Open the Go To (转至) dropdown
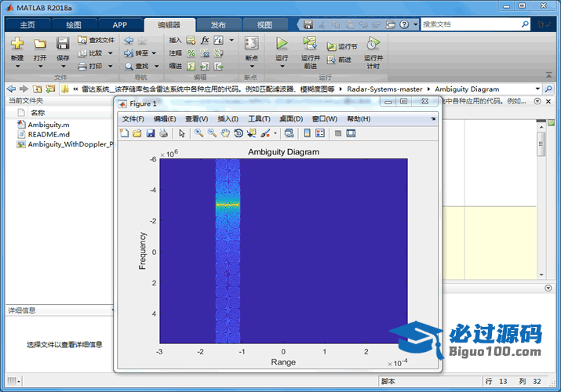 [154, 53]
